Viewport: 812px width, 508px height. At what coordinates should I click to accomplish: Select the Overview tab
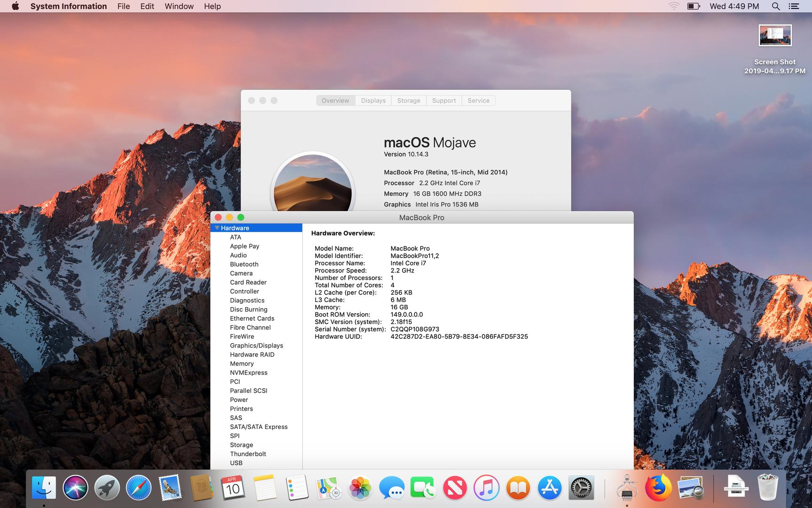336,100
